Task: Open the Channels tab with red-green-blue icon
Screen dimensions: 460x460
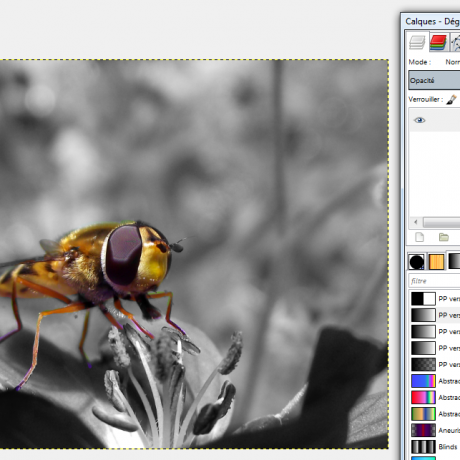Action: [x=438, y=42]
